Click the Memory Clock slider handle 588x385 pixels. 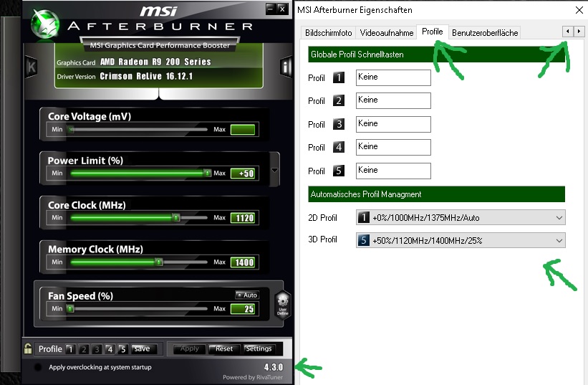[158, 262]
